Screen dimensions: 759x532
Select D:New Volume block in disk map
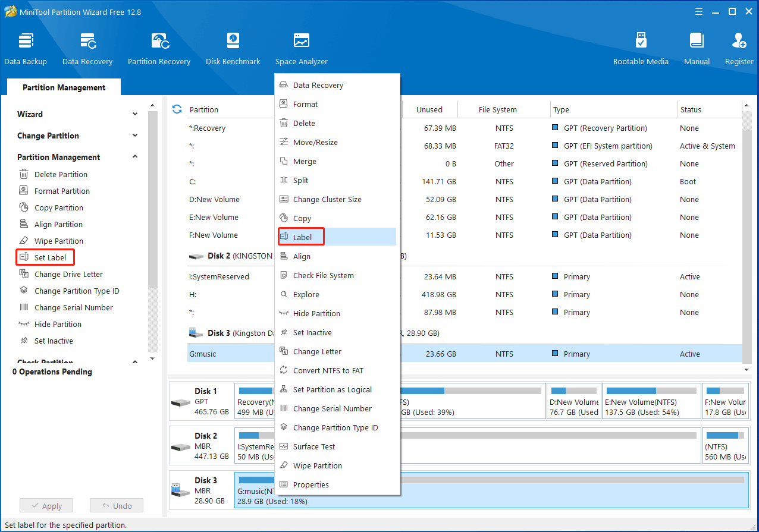tap(574, 401)
